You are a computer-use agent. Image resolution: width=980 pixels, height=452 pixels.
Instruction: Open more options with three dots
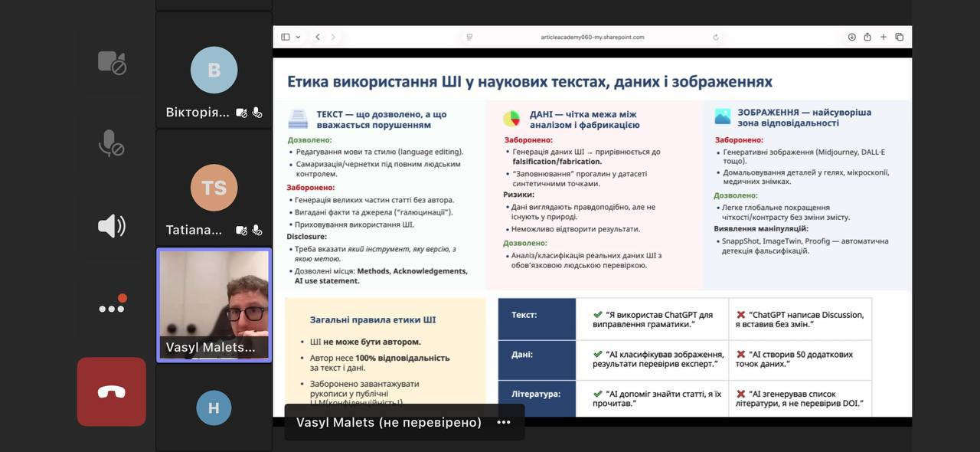pos(111,308)
